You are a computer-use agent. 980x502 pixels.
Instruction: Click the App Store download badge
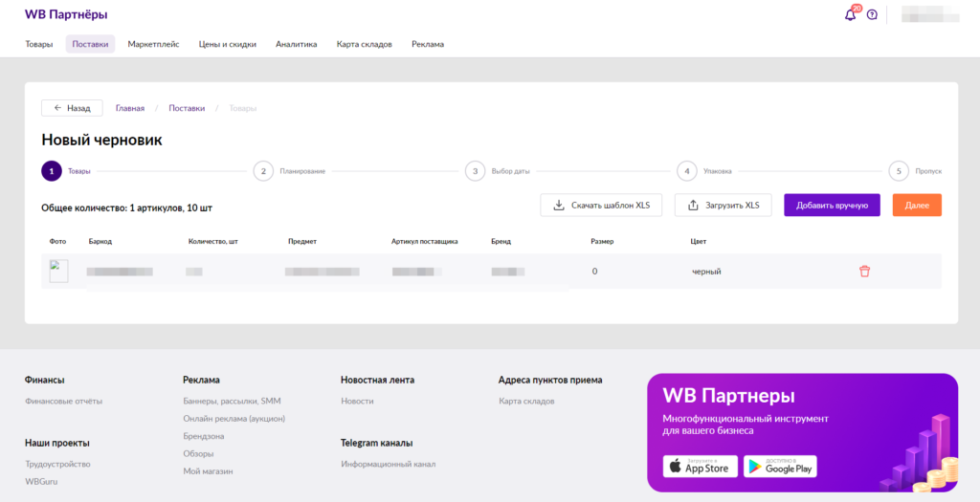[700, 467]
